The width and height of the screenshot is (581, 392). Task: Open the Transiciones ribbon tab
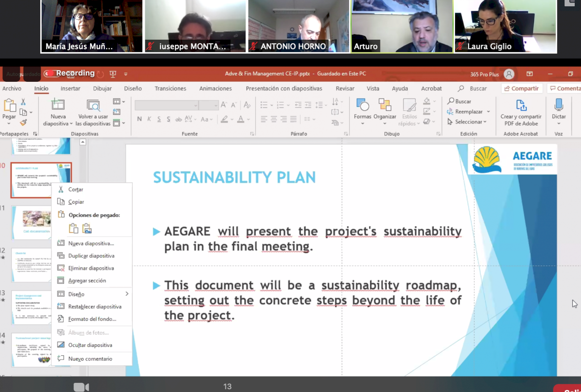tap(170, 89)
